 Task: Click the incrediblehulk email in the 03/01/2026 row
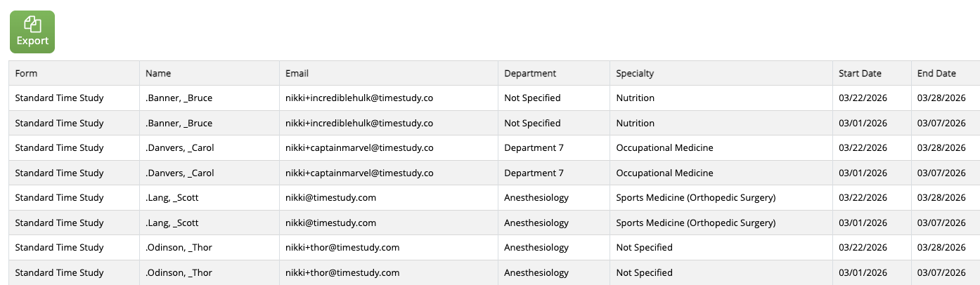point(359,123)
